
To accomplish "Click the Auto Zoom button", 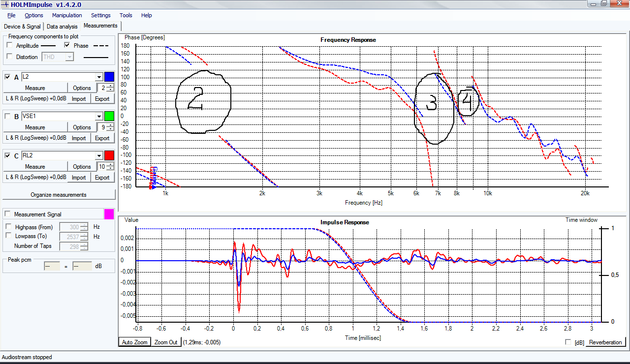I will click(x=134, y=342).
